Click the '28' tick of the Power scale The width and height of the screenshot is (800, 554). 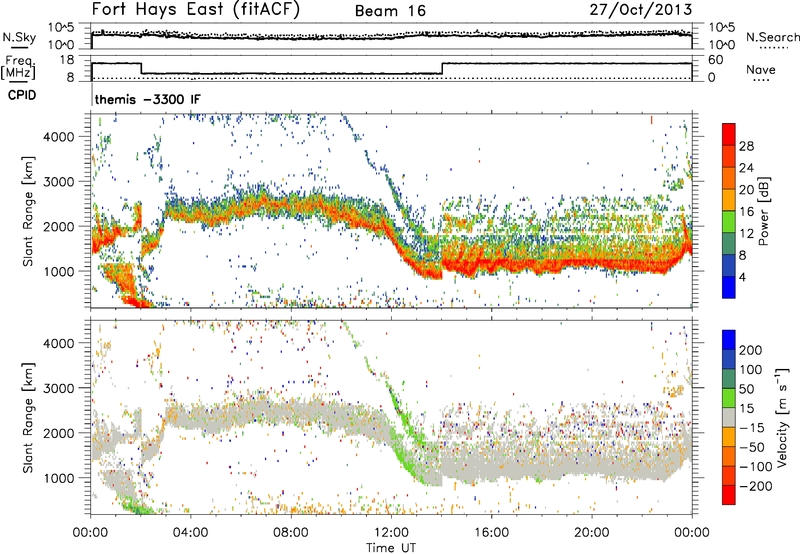[x=746, y=146]
